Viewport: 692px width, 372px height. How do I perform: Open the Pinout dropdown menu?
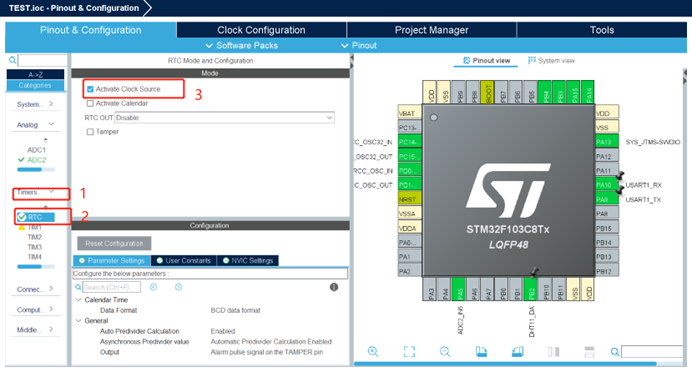[x=359, y=45]
